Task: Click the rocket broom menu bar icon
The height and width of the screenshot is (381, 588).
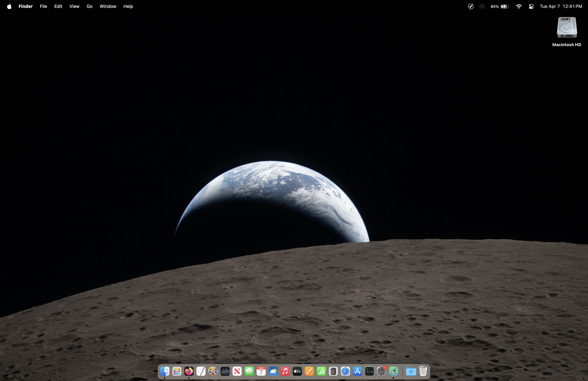Action: click(x=471, y=6)
